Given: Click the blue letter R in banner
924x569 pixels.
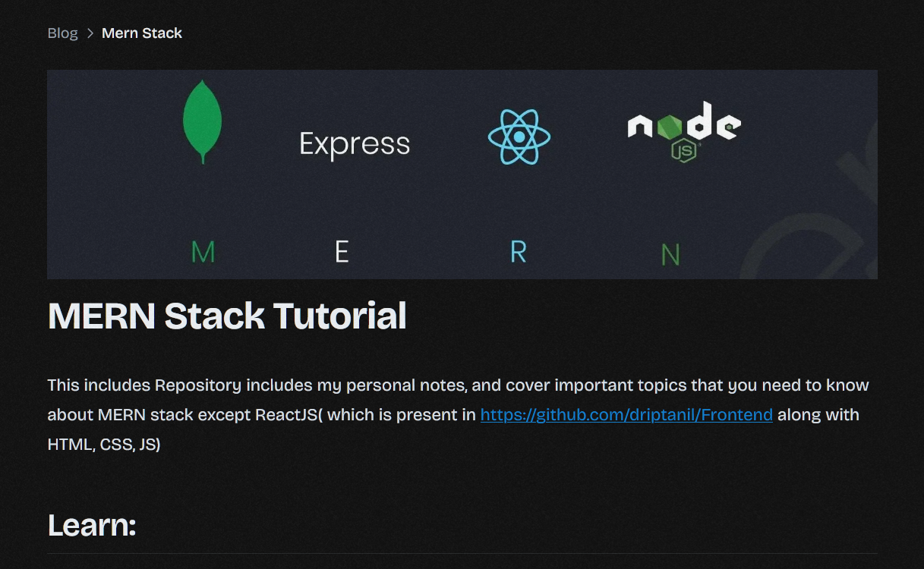Looking at the screenshot, I should point(519,252).
